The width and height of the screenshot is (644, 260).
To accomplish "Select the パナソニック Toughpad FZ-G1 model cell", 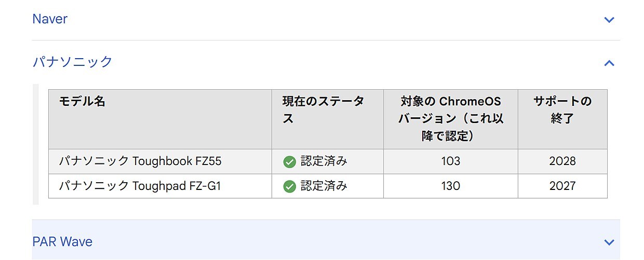I will point(140,186).
